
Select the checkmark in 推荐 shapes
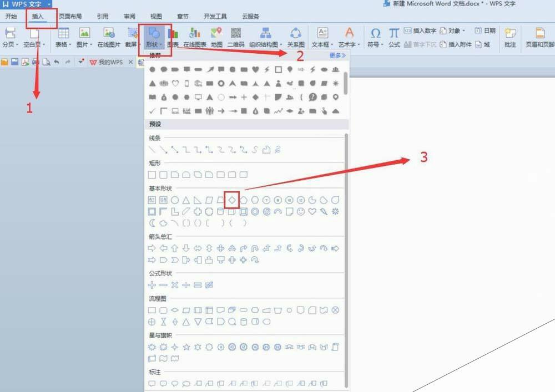click(152, 111)
